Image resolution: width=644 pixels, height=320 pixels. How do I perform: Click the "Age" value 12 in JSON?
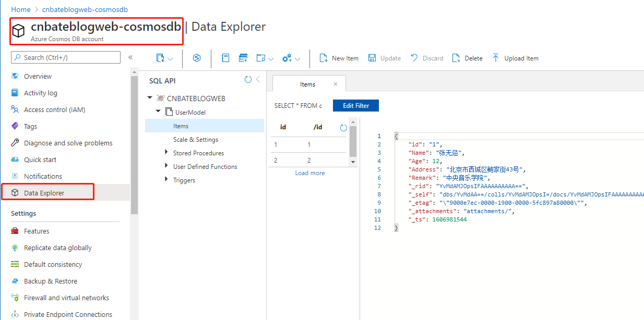(x=437, y=161)
